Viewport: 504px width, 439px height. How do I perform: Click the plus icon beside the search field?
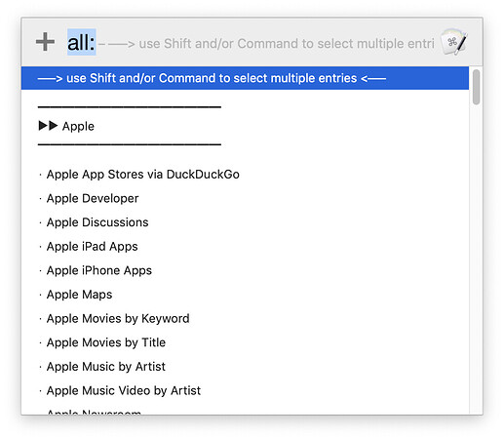point(45,42)
